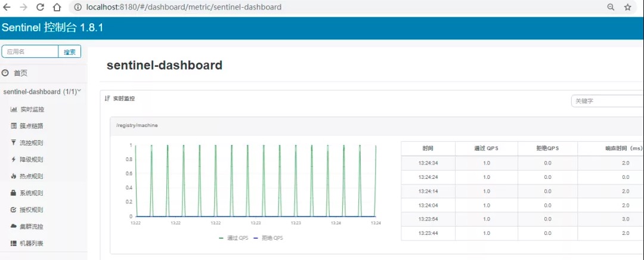
Task: Click the 簇点链路 list icon
Action: pyautogui.click(x=13, y=126)
